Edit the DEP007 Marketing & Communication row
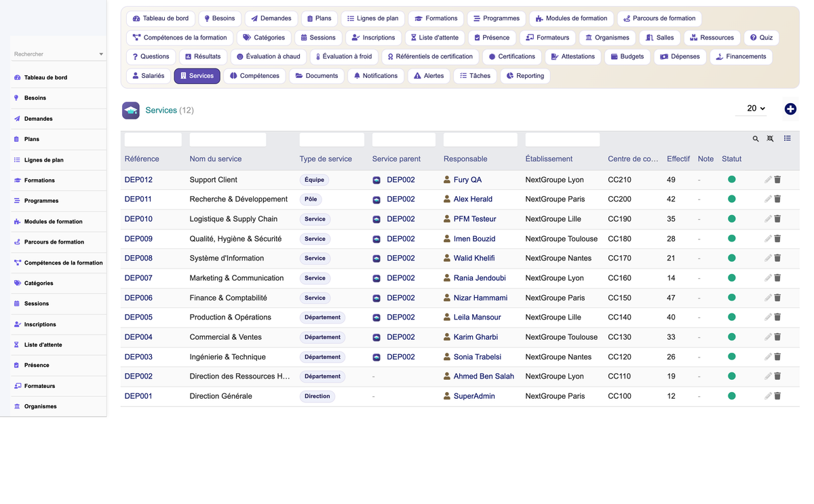The width and height of the screenshot is (814, 504). tap(768, 278)
